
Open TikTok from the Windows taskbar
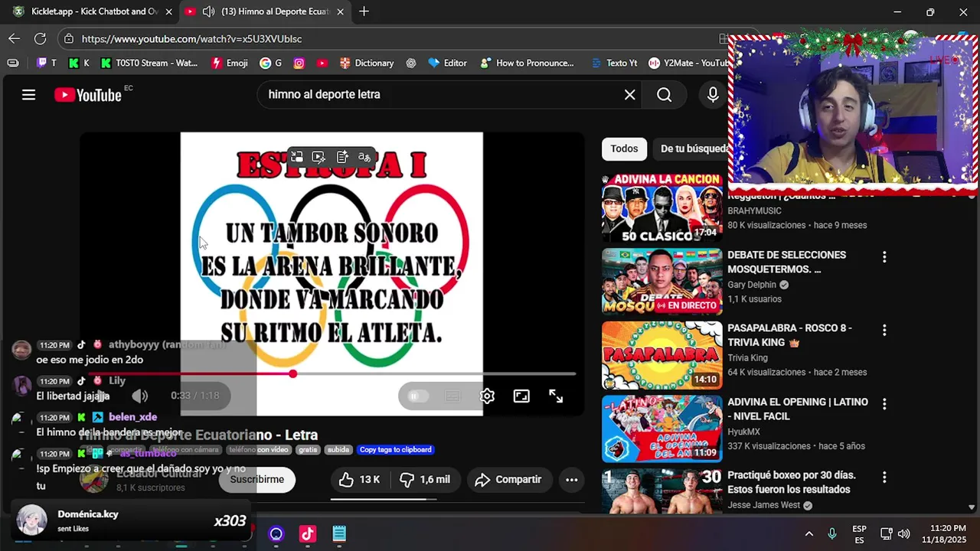308,534
